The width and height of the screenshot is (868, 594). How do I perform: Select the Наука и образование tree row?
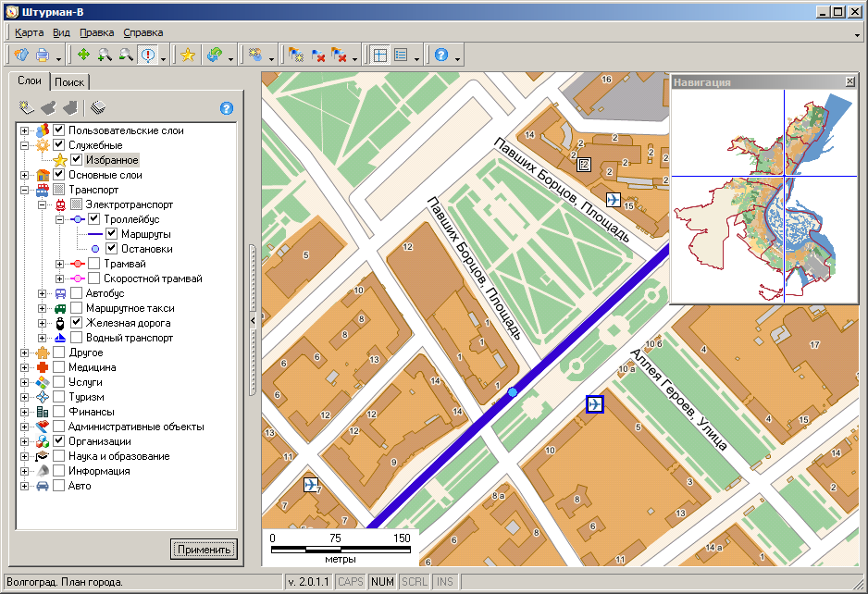tap(119, 455)
